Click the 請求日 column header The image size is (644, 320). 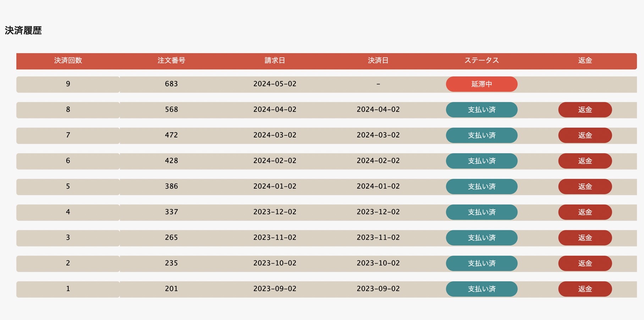[x=275, y=60]
